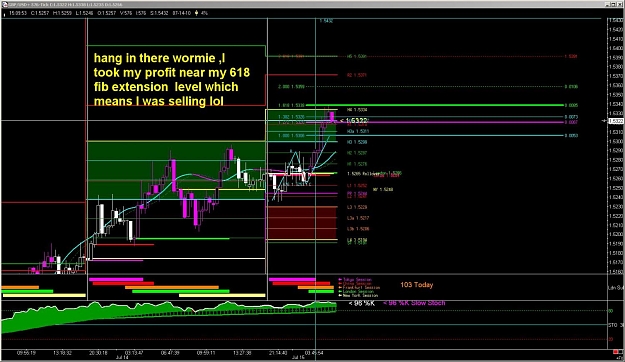Screen dimensions: 625x362
Task: Click the 15:09:53 time in the data line
Action: click(18, 13)
